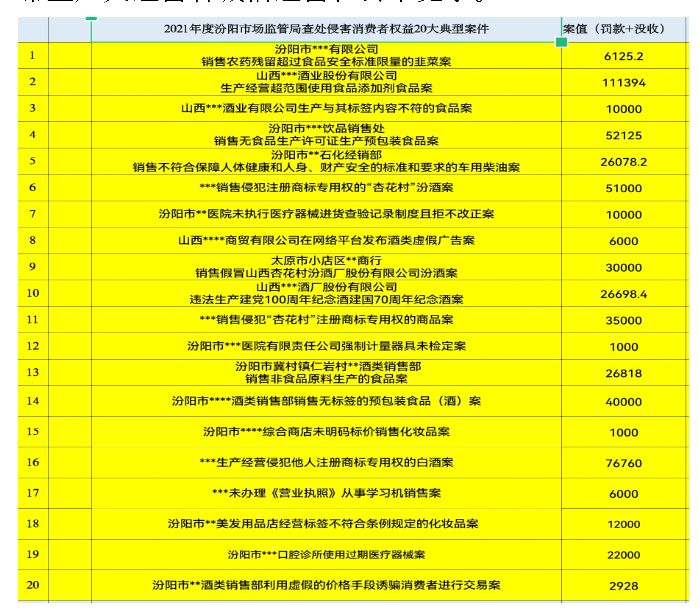Select the 石化经销部 车用柴油案 cell
This screenshot has width=700, height=611.
(x=326, y=162)
